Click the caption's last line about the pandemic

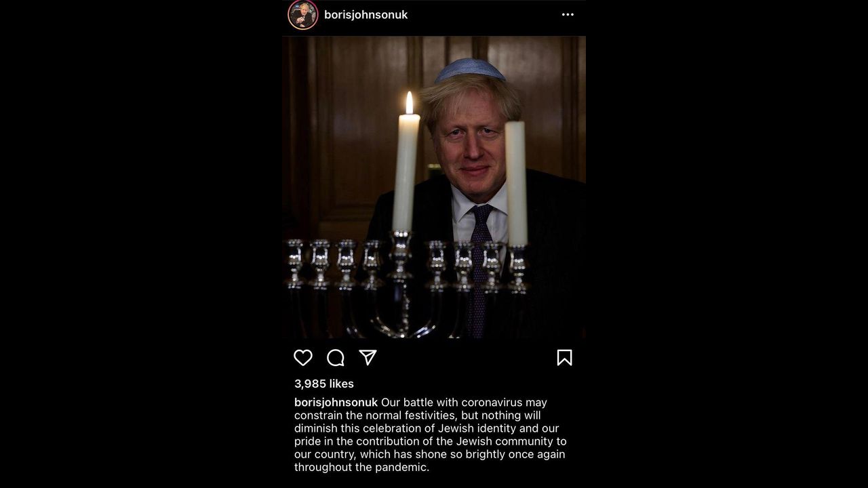click(x=361, y=467)
